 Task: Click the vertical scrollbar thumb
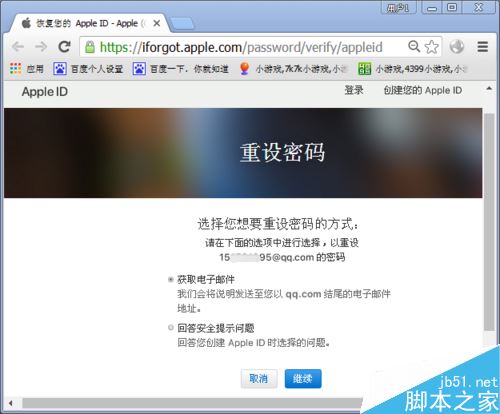(489, 222)
